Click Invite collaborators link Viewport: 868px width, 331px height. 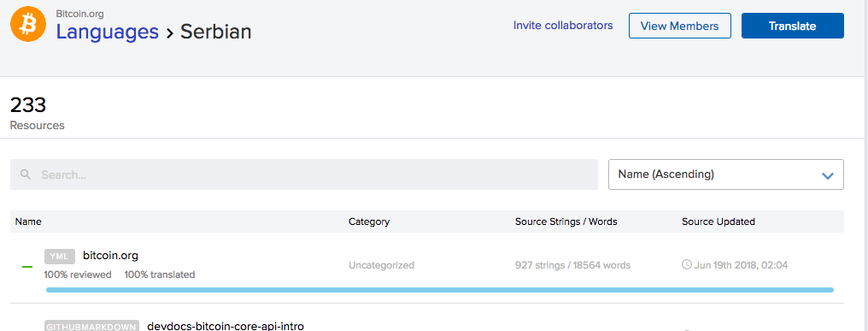click(x=563, y=26)
